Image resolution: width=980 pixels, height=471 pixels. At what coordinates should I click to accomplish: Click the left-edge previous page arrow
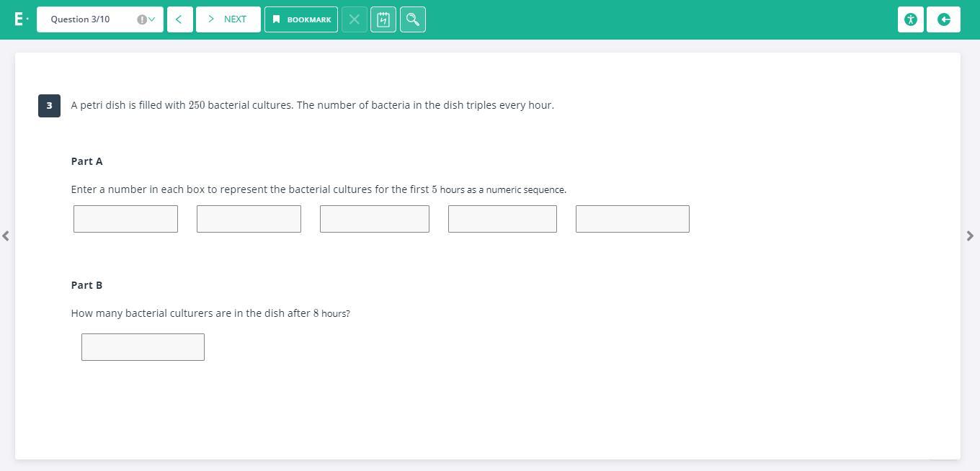click(x=6, y=235)
